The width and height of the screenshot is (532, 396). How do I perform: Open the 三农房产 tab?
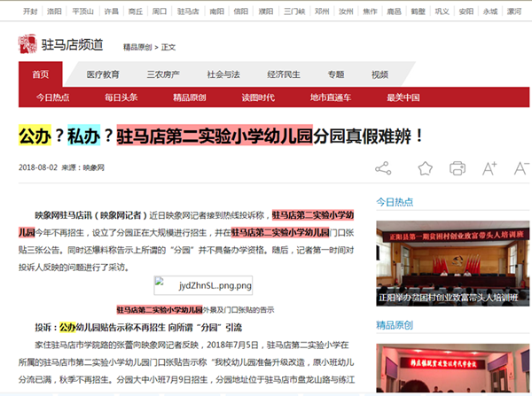163,74
